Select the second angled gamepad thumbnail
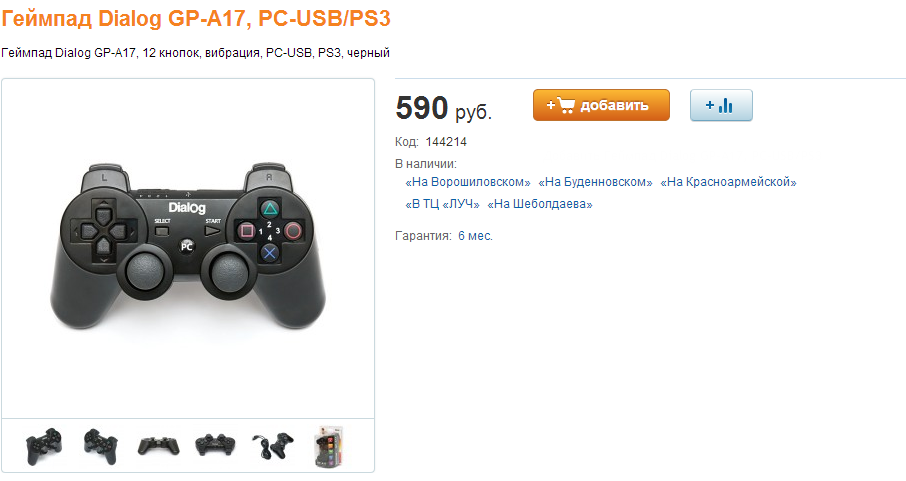 (101, 446)
